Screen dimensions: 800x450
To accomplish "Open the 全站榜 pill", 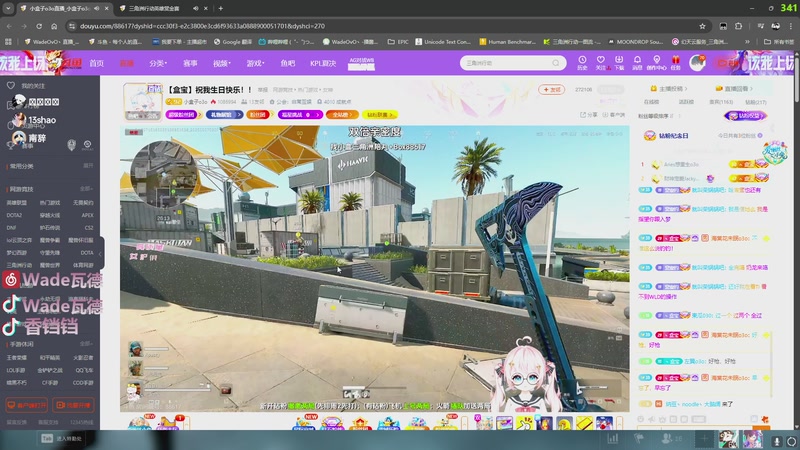I will pos(342,115).
